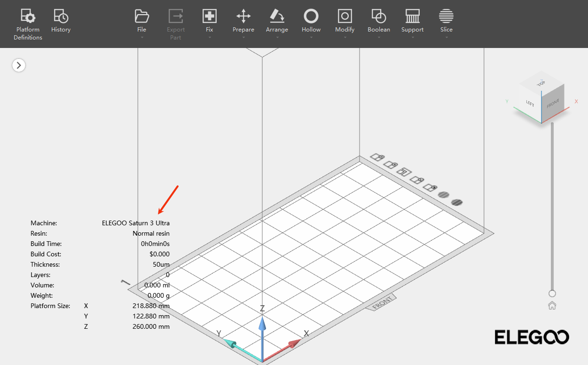Screen dimensions: 588x365
Task: Open the Modify dropdown arrow
Action: tap(345, 37)
